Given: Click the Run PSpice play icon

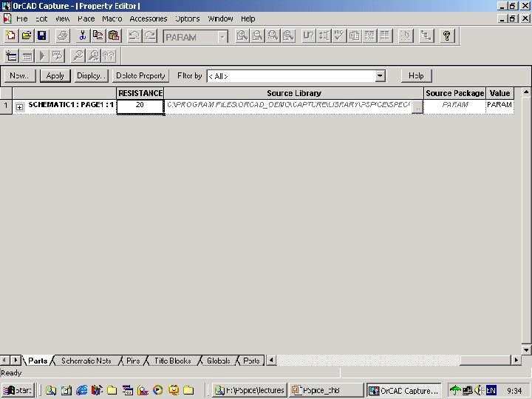Looking at the screenshot, I should (x=42, y=56).
